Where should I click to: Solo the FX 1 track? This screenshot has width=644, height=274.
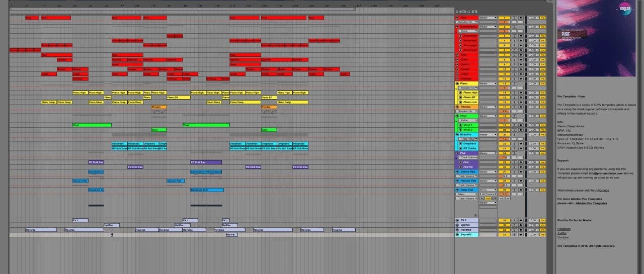(514, 220)
